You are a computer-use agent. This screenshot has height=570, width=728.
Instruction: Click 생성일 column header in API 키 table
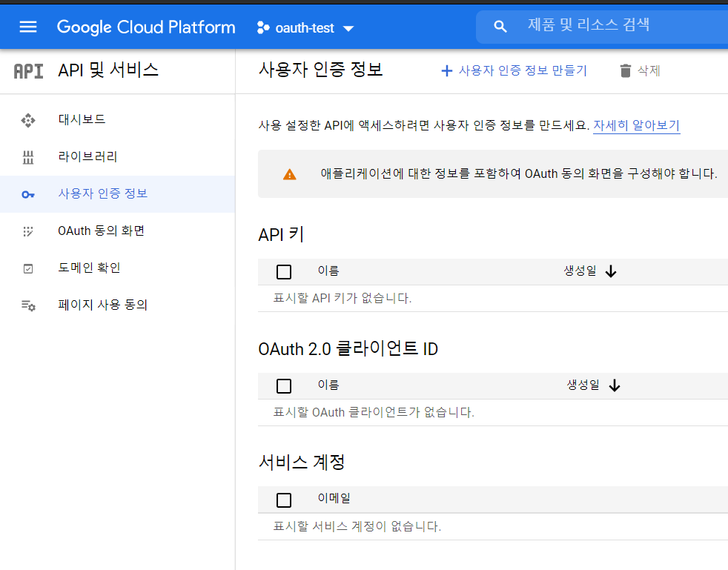(580, 271)
